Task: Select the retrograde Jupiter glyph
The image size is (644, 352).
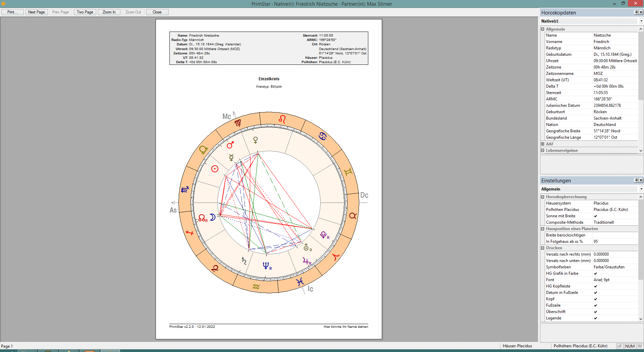Action: [x=307, y=261]
